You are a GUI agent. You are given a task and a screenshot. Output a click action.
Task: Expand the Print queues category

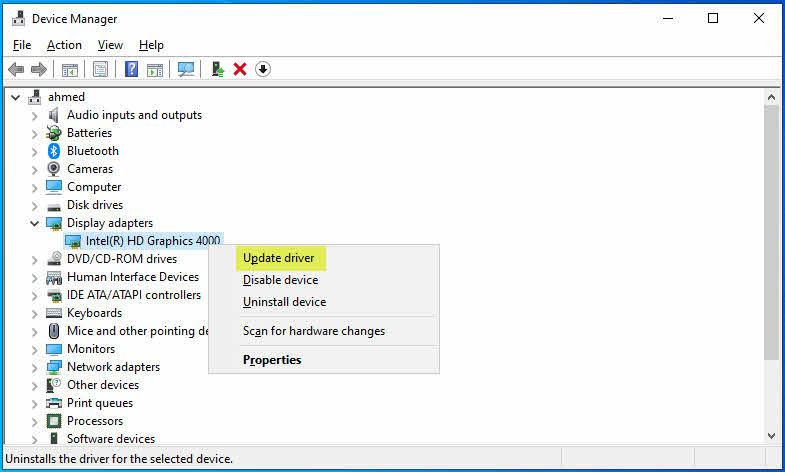[34, 404]
